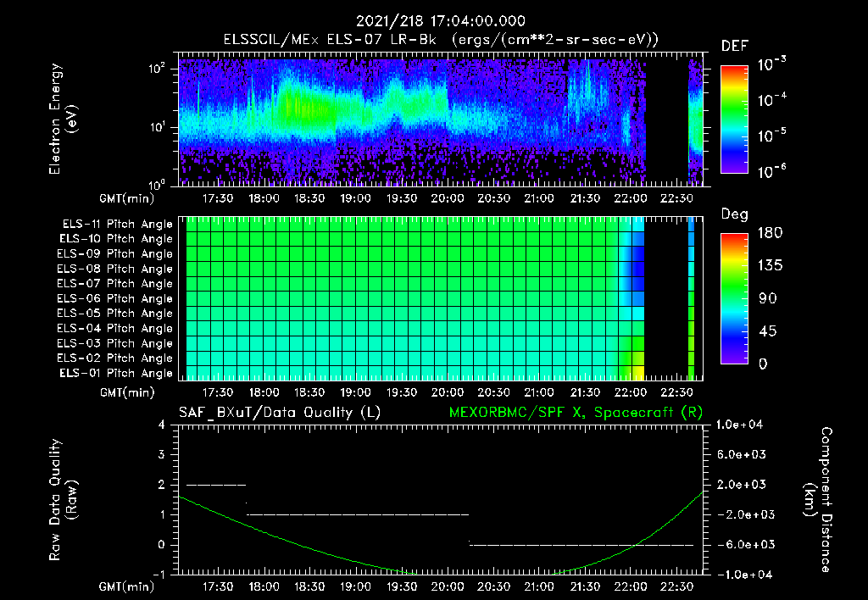Select the Raw Data Quality (Raw) axis label
868x600 pixels.
[63, 500]
